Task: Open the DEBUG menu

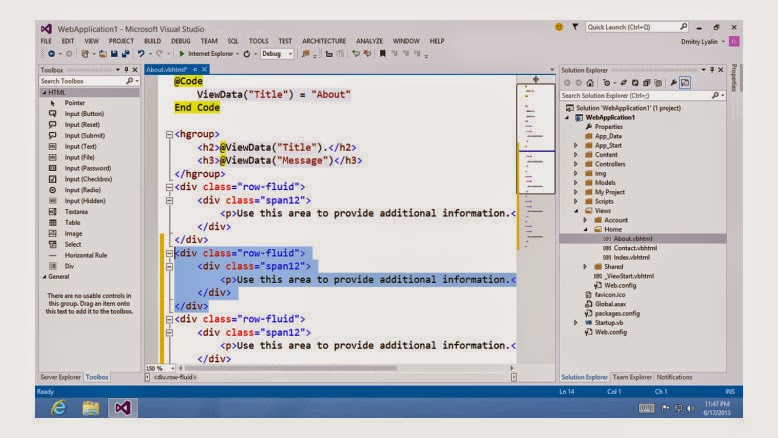Action: [x=181, y=41]
